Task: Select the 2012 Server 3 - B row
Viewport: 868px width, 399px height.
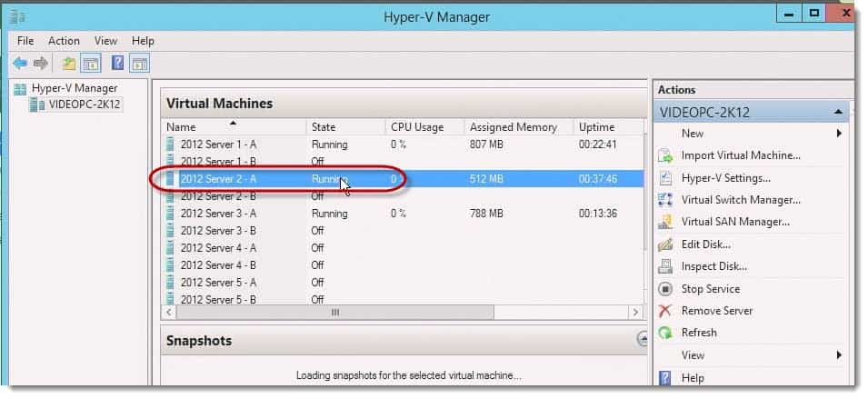Action: (x=403, y=231)
